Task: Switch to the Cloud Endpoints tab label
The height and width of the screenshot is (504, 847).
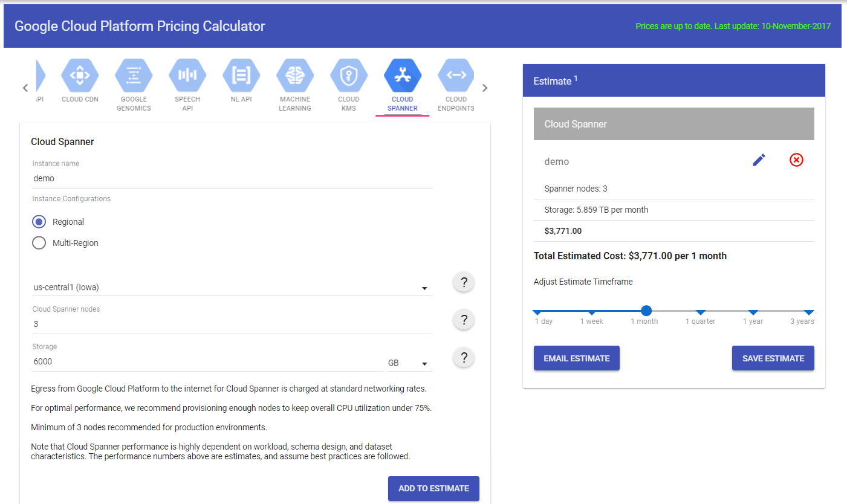Action: tap(456, 103)
